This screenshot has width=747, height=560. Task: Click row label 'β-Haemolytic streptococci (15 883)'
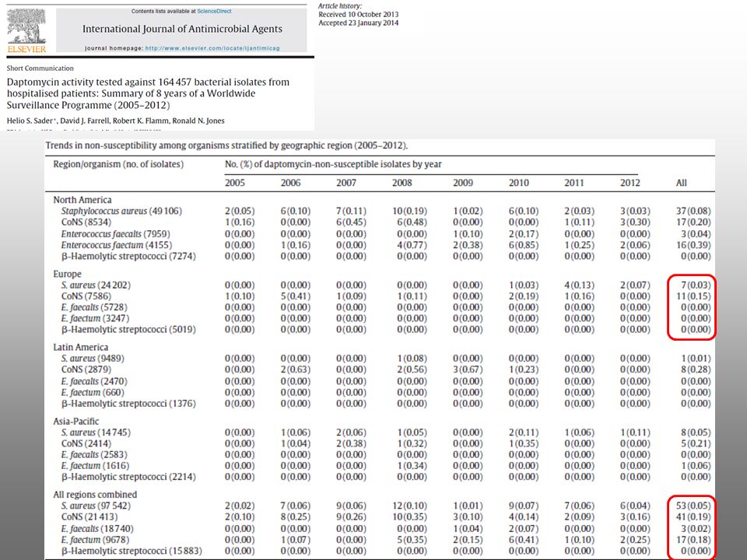[132, 551]
